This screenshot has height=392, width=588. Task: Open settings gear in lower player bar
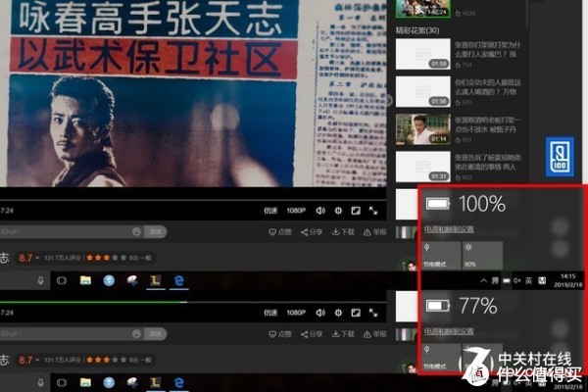pyautogui.click(x=338, y=313)
